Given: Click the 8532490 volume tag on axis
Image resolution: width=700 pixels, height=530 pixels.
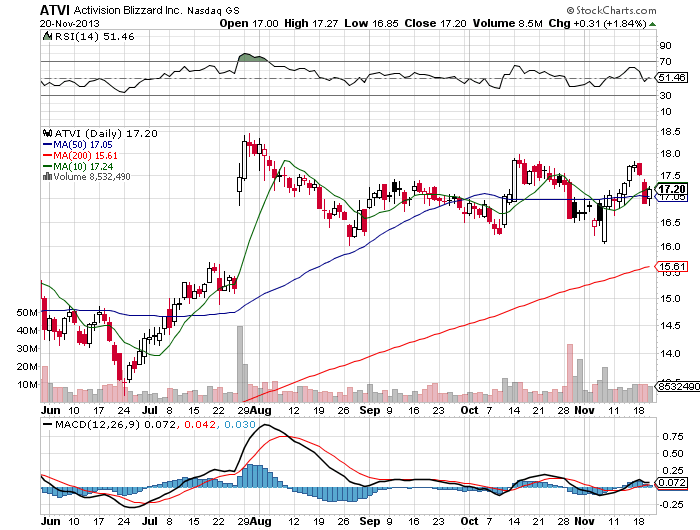Looking at the screenshot, I should 677,386.
